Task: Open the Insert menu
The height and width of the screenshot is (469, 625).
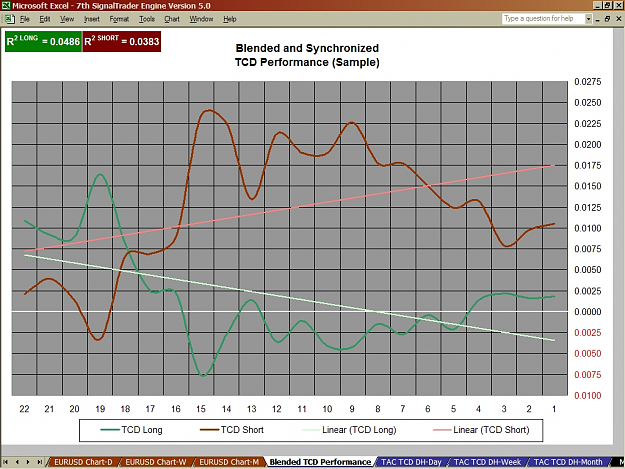Action: tap(92, 19)
